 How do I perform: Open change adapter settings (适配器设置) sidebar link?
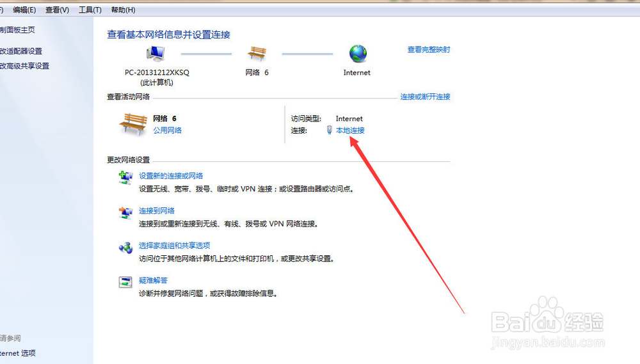21,51
